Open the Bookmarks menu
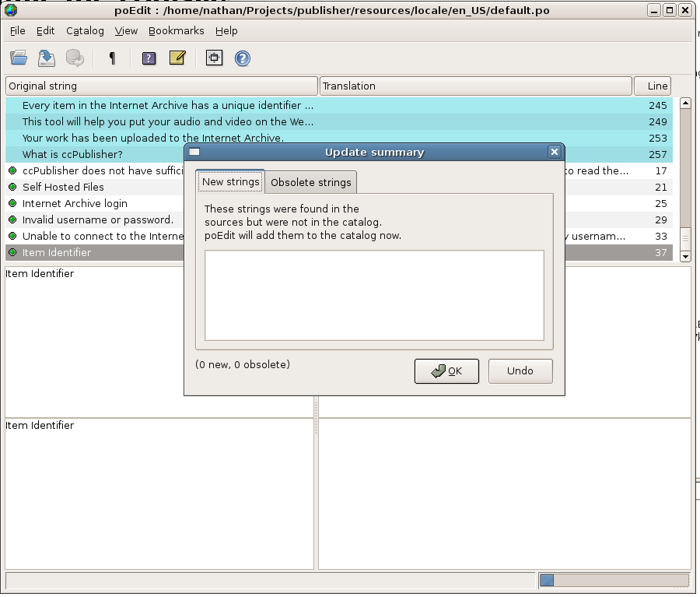700x597 pixels. tap(177, 31)
